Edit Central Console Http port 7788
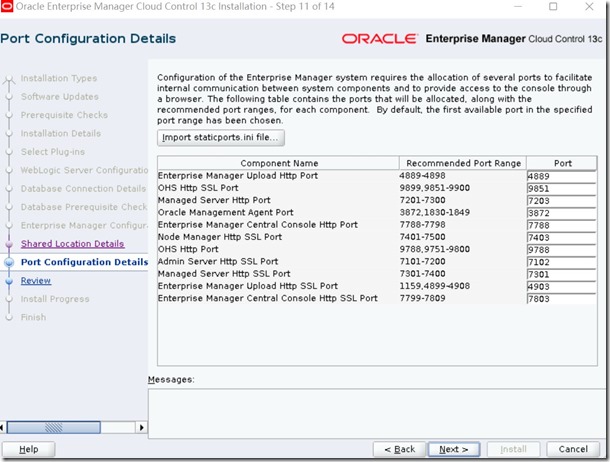This screenshot has width=610, height=462. coord(561,225)
